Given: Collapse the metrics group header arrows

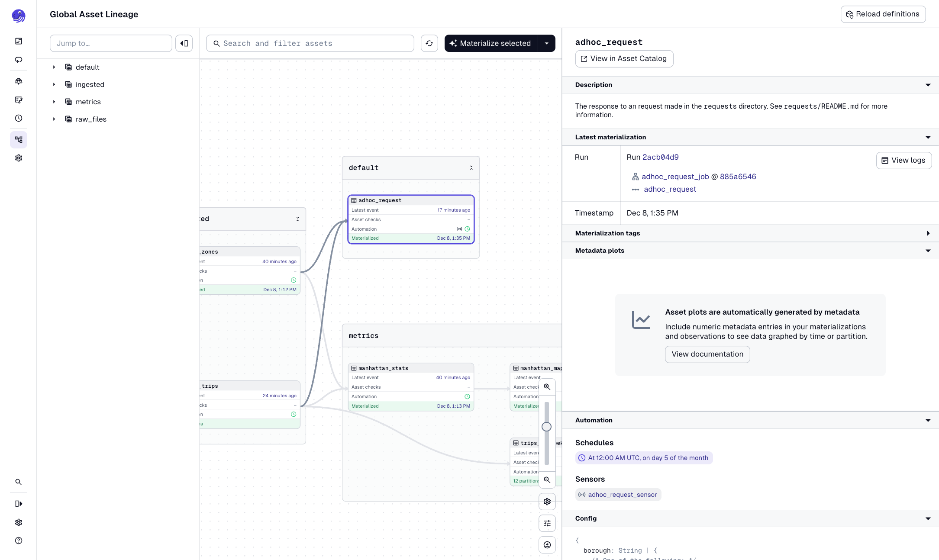Looking at the screenshot, I should tap(555, 335).
